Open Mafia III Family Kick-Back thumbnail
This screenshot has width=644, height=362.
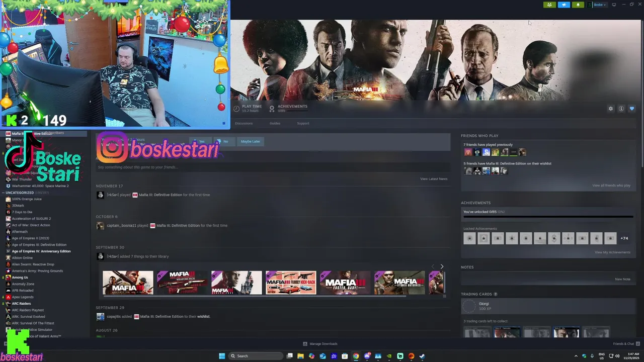click(x=291, y=283)
